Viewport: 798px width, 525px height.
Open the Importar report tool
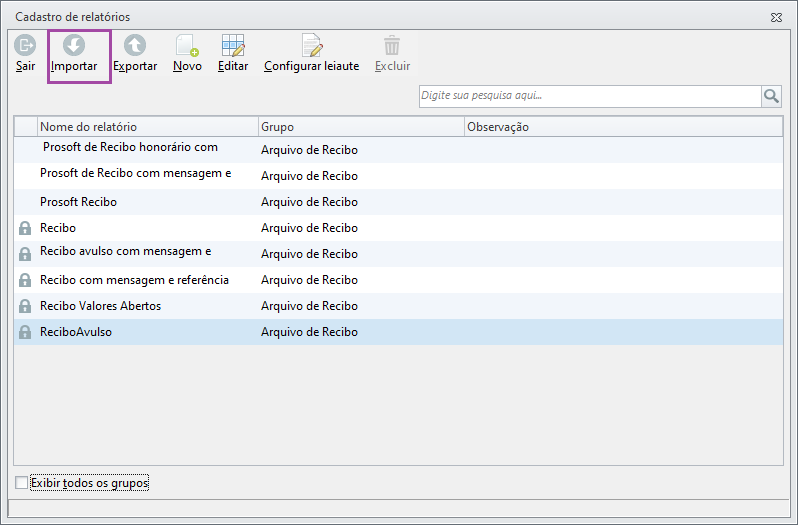click(74, 46)
